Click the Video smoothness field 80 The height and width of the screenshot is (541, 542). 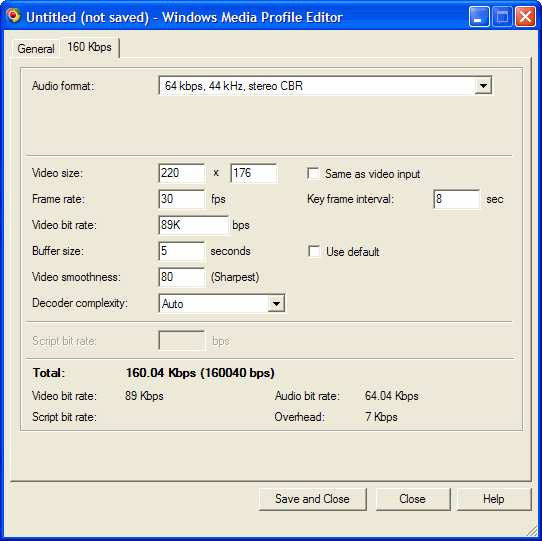[x=182, y=277]
